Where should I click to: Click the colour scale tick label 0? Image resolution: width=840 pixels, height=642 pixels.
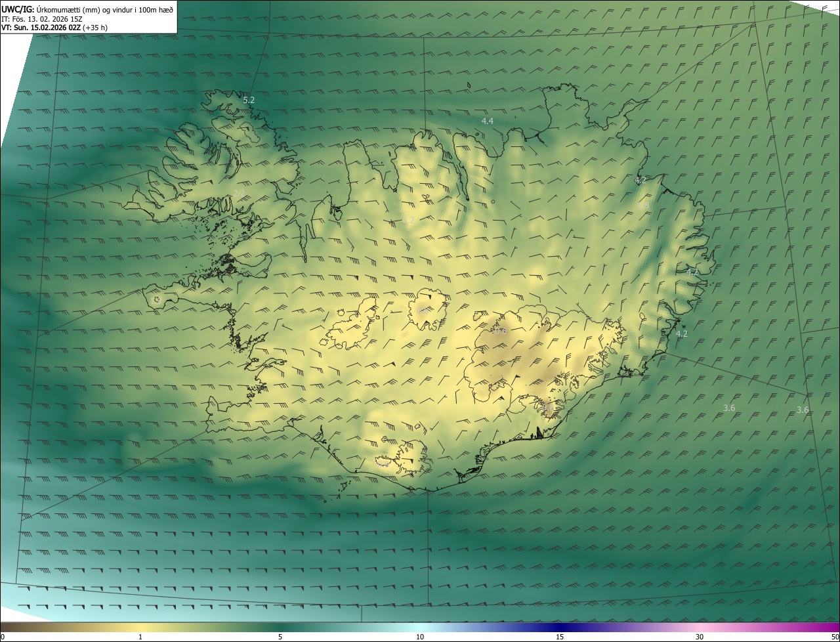click(x=2, y=637)
